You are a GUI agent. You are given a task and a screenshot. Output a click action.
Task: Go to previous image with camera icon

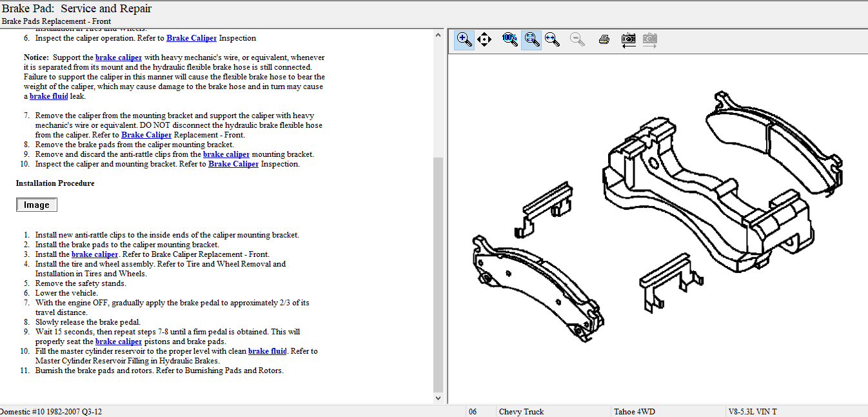[628, 39]
